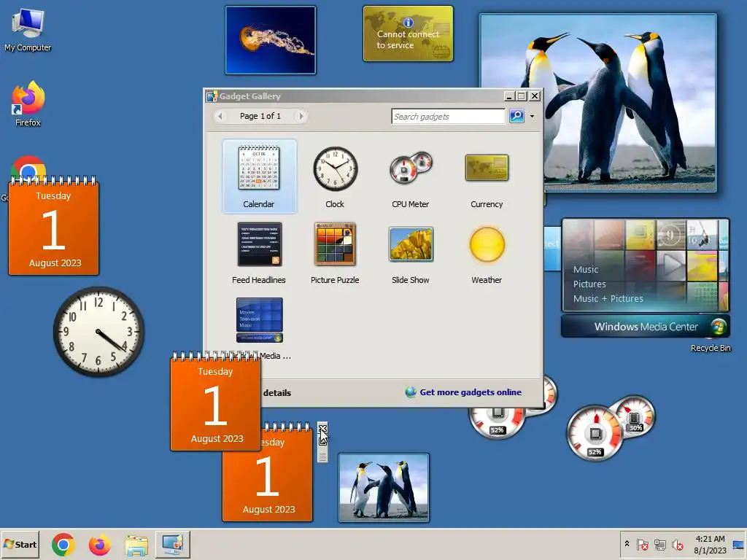Click the jellyfish slide show gadget
The height and width of the screenshot is (560, 747).
click(x=271, y=40)
